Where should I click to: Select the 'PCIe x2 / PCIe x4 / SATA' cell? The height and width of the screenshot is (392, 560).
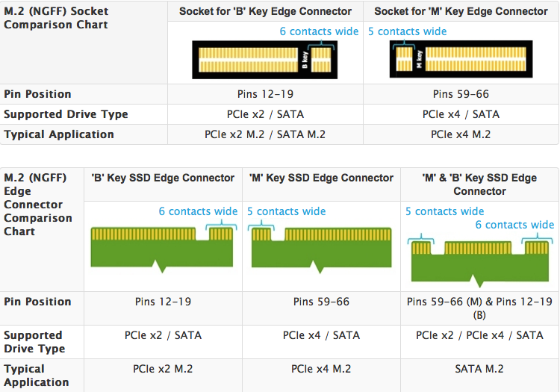[x=479, y=335]
